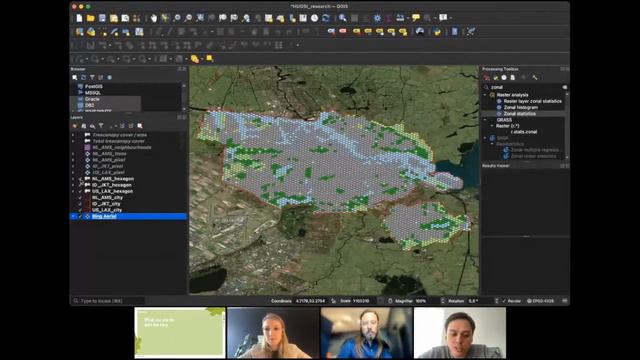Open the EPSG:4326 CRS button
This screenshot has width=640, height=360.
540,301
